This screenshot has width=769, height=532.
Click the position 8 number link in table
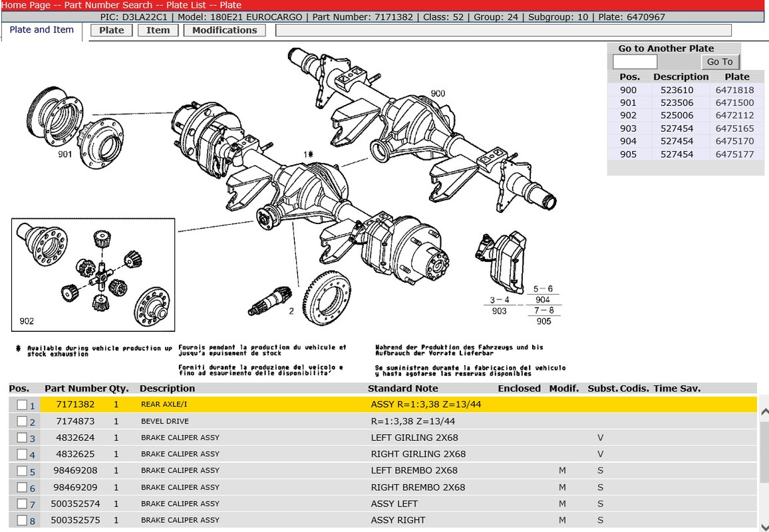pos(33,521)
